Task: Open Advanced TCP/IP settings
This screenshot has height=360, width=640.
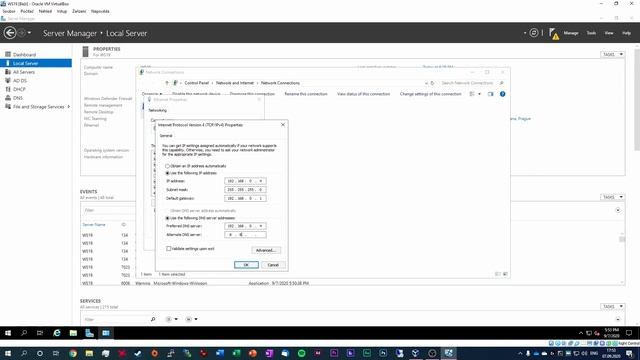Action: pos(266,250)
